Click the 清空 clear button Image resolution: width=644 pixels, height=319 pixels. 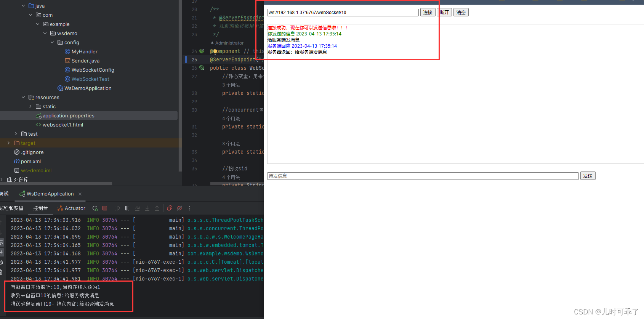click(461, 13)
